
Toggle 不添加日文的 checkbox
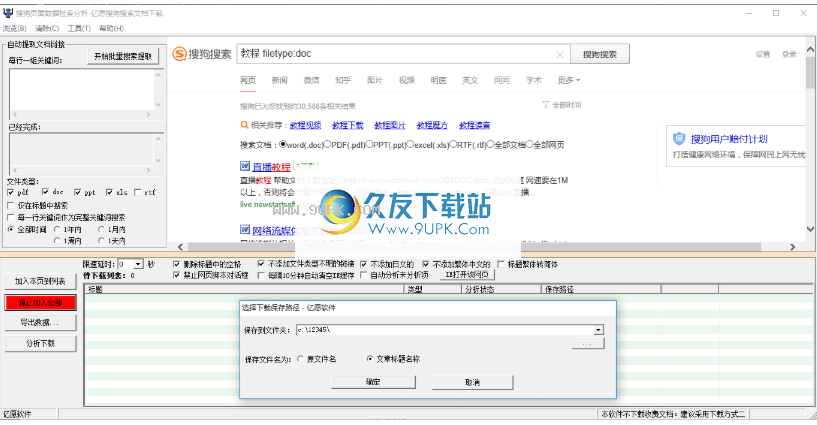point(364,265)
